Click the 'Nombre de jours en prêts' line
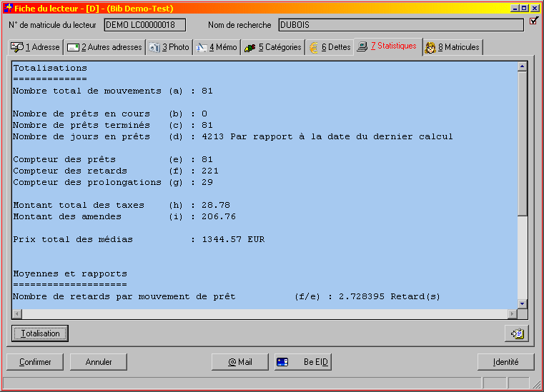544x392 pixels. (233, 137)
